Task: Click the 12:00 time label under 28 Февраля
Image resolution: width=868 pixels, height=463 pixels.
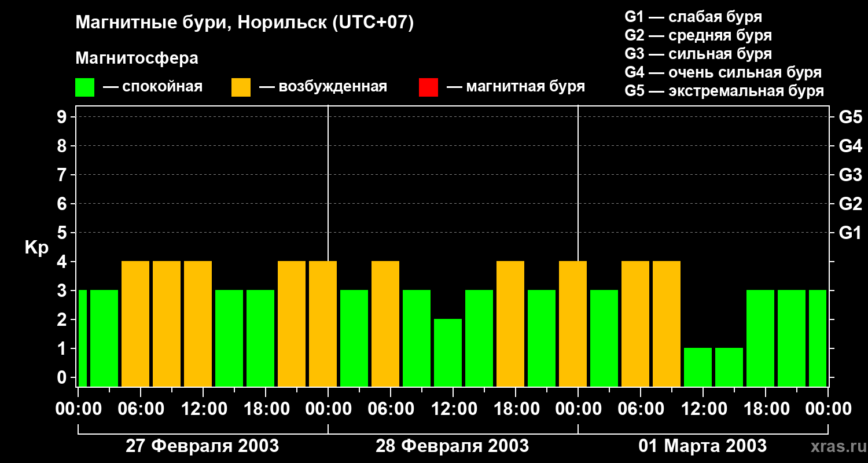Action: pos(452,409)
